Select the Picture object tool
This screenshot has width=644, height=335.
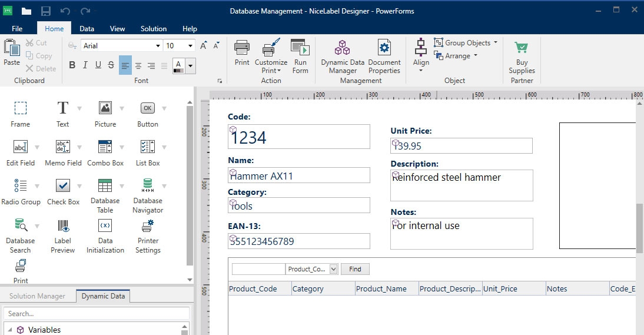point(105,114)
